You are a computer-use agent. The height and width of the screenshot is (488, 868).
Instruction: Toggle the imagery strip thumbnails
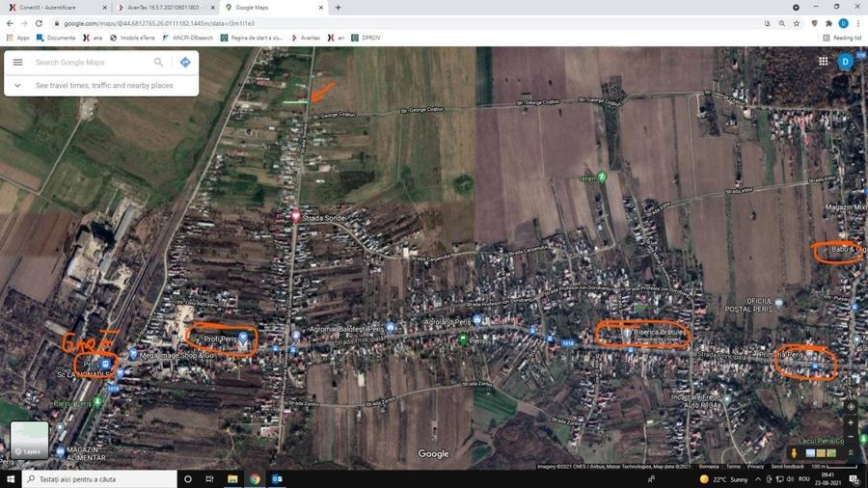point(821,453)
